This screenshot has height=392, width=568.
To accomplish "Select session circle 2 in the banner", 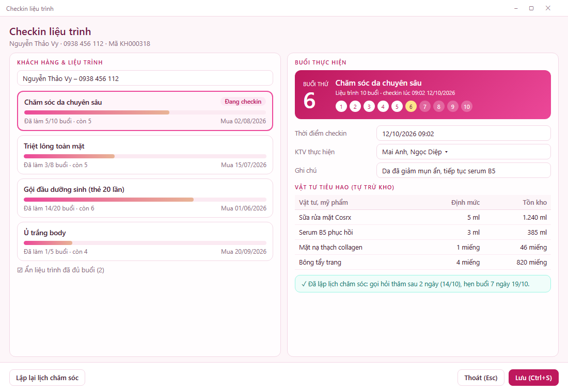I will point(355,106).
